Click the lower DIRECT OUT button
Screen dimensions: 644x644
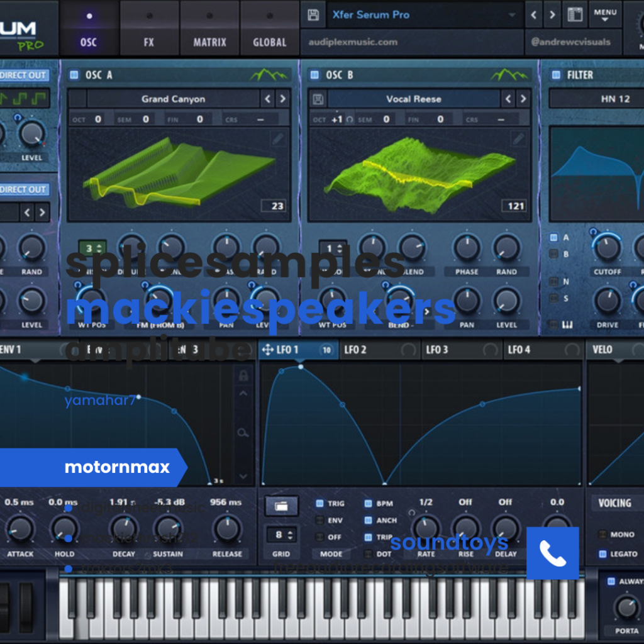(x=25, y=189)
